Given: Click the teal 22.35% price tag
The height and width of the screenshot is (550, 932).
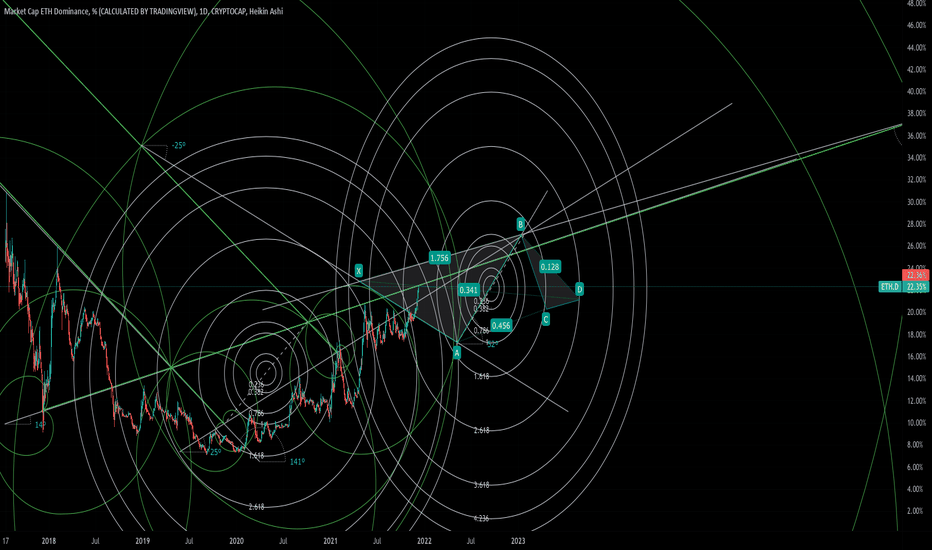Looking at the screenshot, I should point(915,287).
